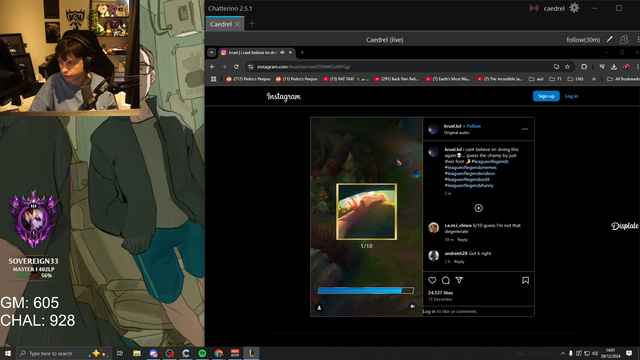
Task: Show hidden bookmarks overflow chevron
Action: (594, 79)
